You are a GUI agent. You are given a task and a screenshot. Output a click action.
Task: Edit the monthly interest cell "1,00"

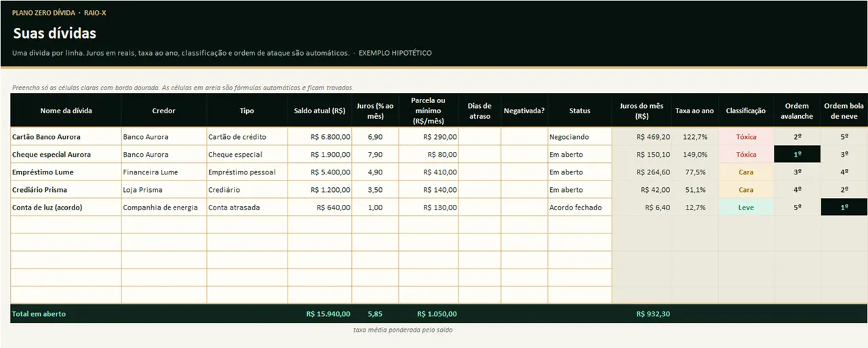[x=376, y=207]
